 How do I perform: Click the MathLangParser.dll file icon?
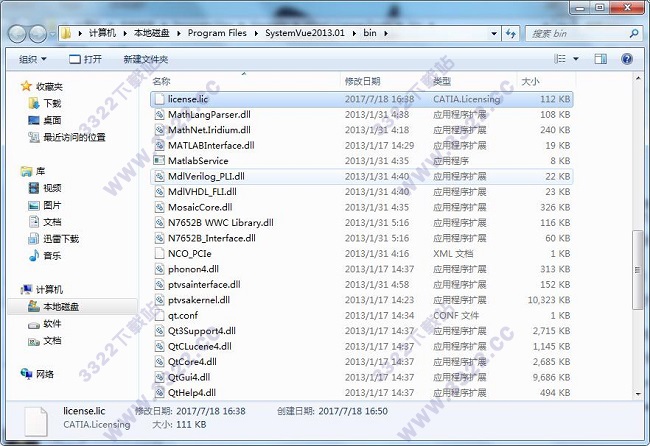click(x=160, y=114)
